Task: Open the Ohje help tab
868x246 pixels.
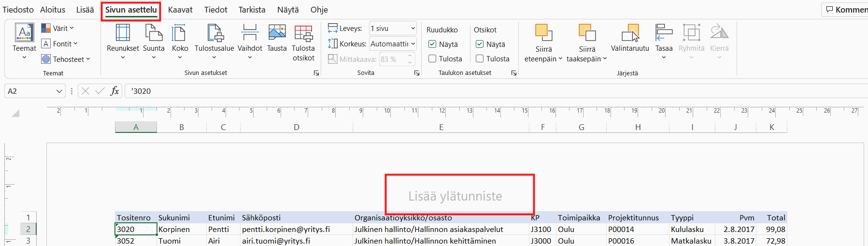Action: click(319, 10)
